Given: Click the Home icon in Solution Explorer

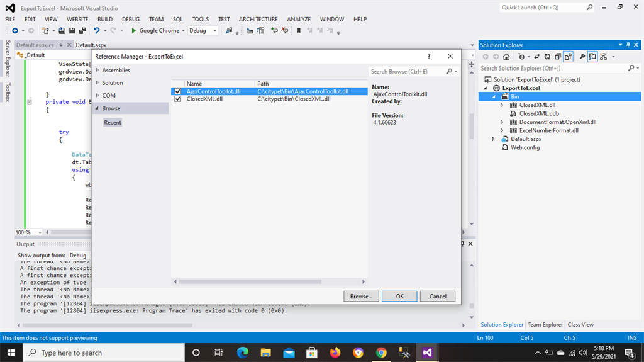Looking at the screenshot, I should coord(506,57).
